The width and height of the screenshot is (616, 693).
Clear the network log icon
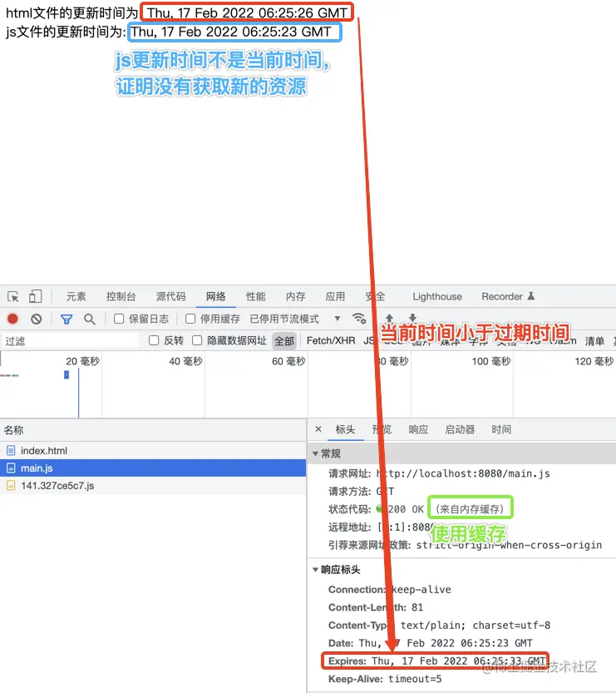point(37,319)
